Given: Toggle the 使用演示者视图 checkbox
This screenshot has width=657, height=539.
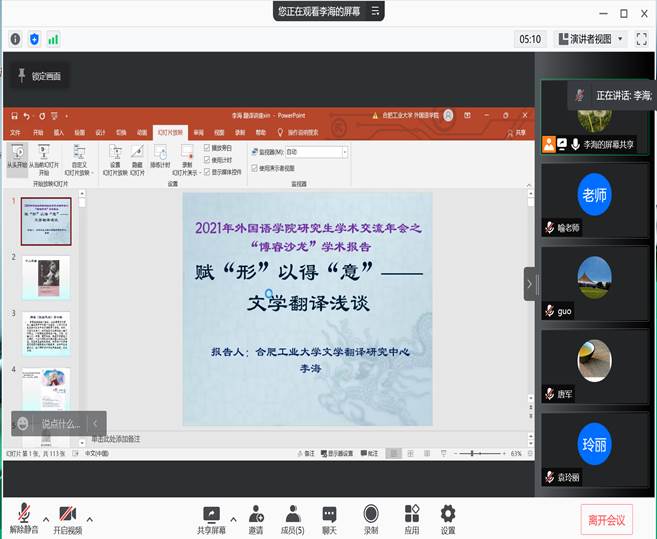Looking at the screenshot, I should point(253,167).
